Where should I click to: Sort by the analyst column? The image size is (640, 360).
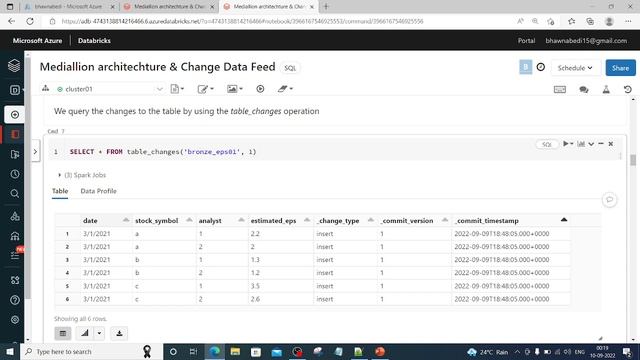pyautogui.click(x=241, y=220)
